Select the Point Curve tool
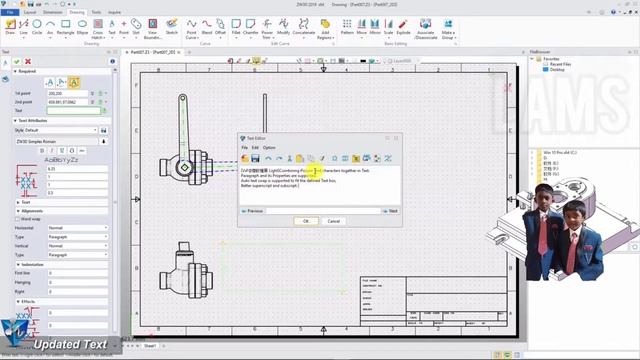Viewport: 640px width, 360px height. 191,29
